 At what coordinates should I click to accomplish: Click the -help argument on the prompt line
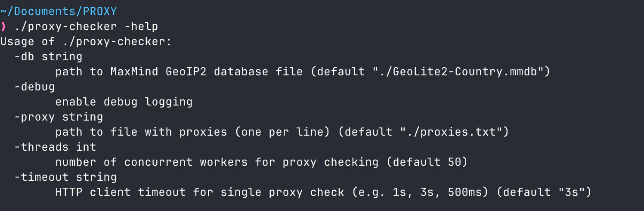tap(141, 27)
